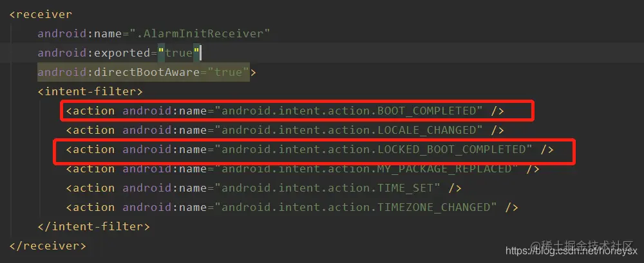This screenshot has width=644, height=263.
Task: Click the closing </receiver> tag
Action: pyautogui.click(x=48, y=246)
